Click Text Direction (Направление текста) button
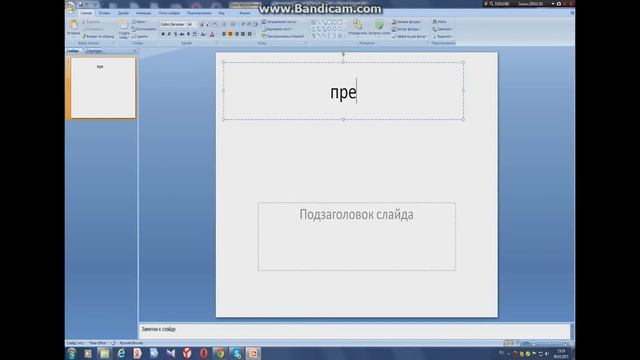 pyautogui.click(x=280, y=22)
